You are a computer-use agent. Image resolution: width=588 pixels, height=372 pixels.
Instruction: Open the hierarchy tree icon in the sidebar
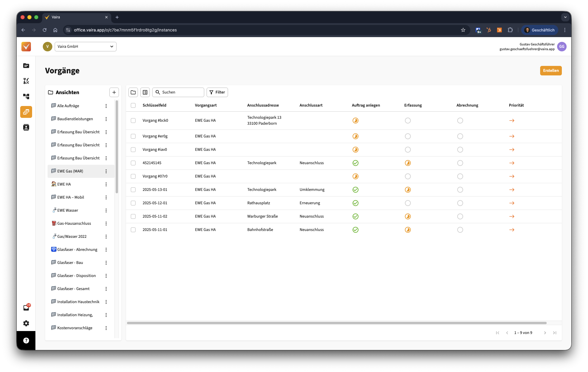click(26, 96)
